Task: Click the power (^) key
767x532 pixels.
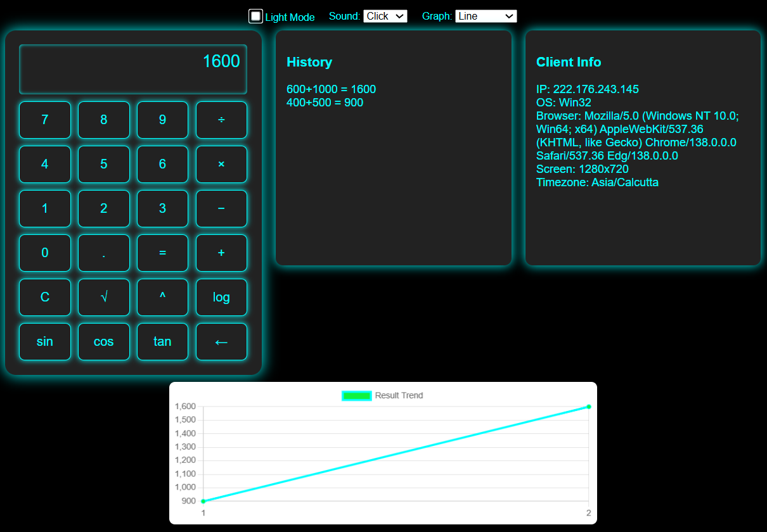Action: pyautogui.click(x=162, y=297)
